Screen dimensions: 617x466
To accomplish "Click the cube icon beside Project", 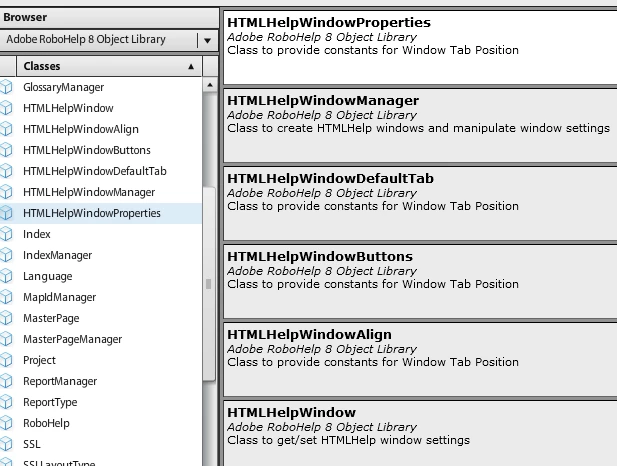I will coord(6,360).
